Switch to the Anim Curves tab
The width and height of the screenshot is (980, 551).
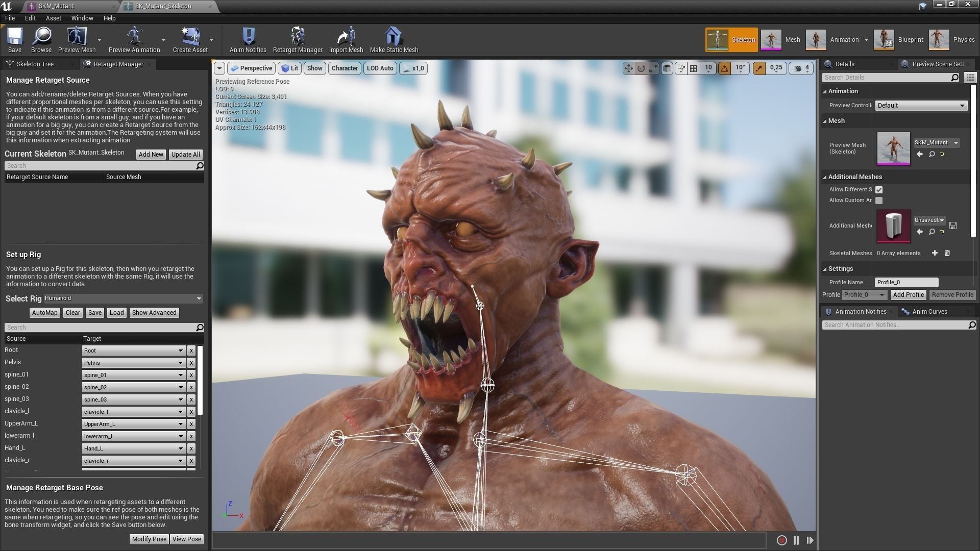[x=929, y=312]
